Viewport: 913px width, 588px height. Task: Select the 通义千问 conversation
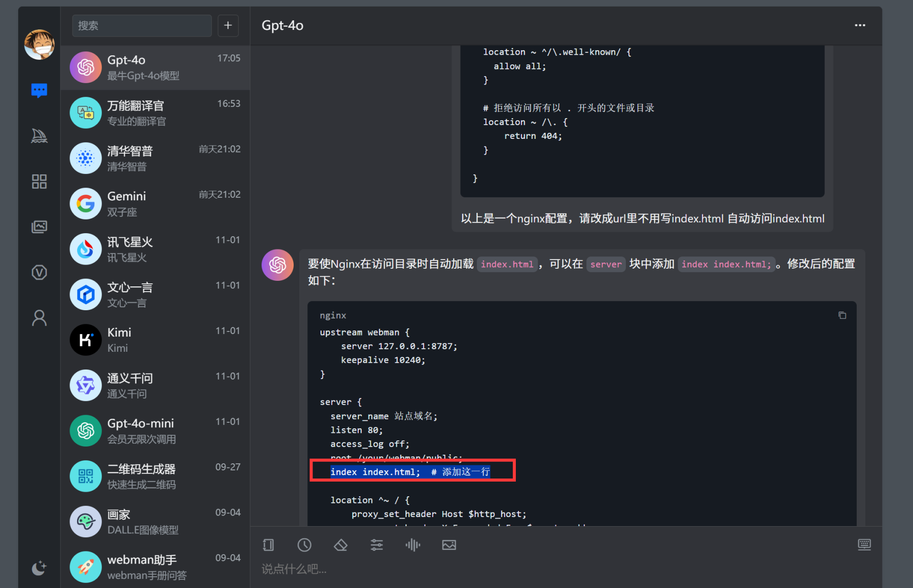pos(155,385)
